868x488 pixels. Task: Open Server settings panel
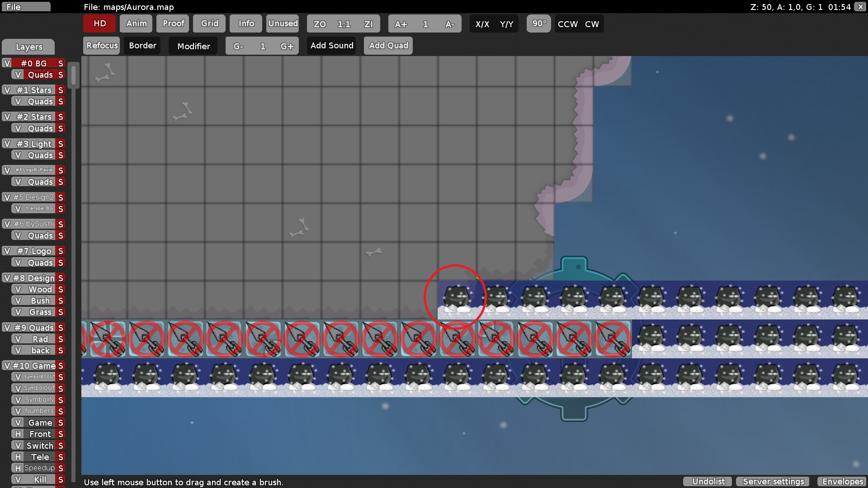click(774, 481)
